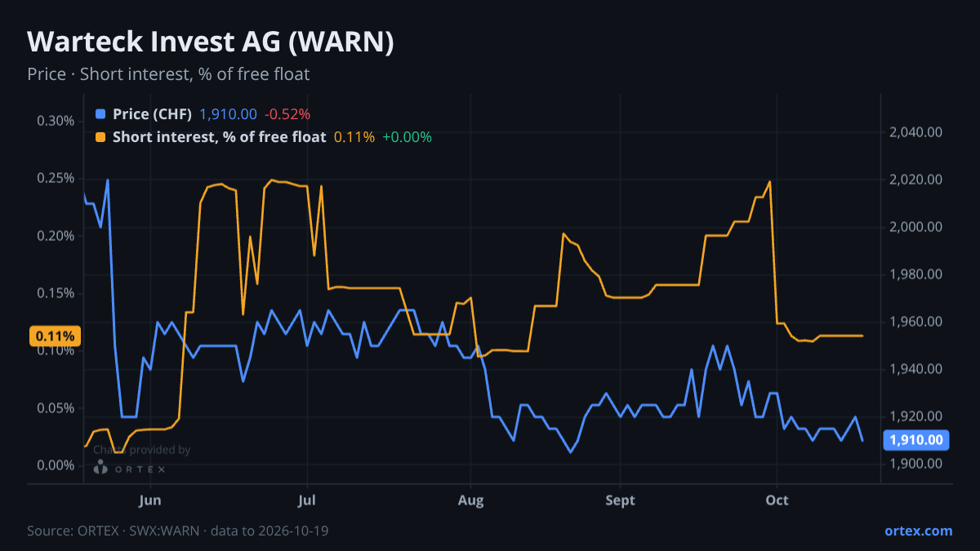The width and height of the screenshot is (980, 551).
Task: Click the 0.20% left axis label
Action: click(56, 236)
